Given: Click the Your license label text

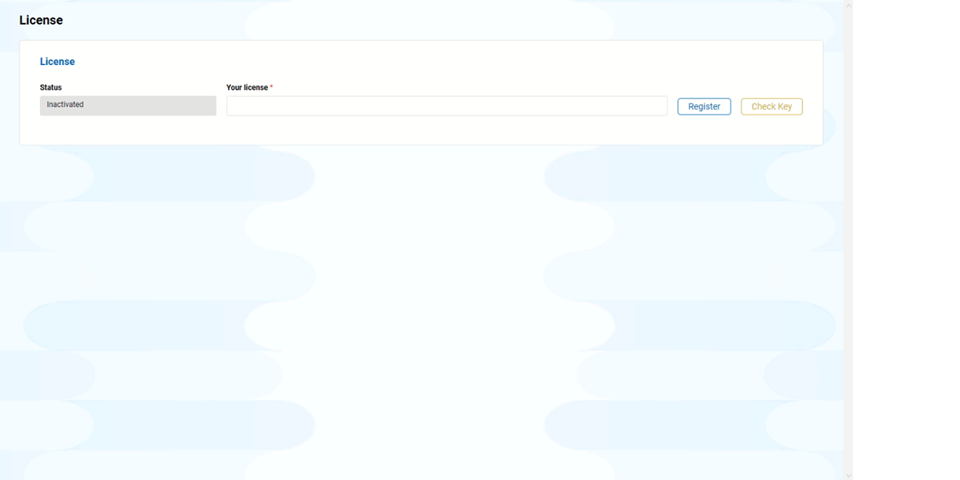Looking at the screenshot, I should [247, 88].
